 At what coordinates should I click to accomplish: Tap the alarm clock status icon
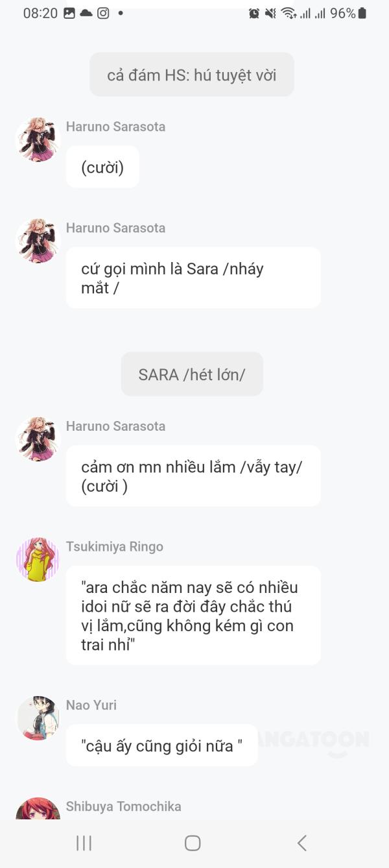[254, 13]
